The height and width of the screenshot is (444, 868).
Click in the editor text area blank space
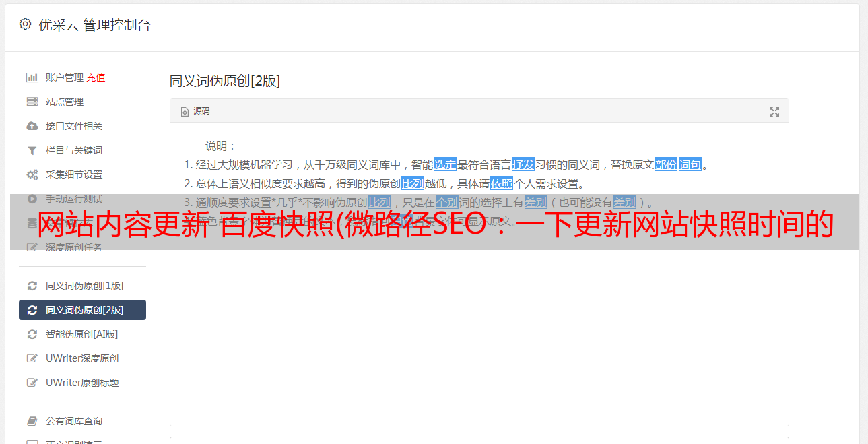pyautogui.click(x=479, y=323)
